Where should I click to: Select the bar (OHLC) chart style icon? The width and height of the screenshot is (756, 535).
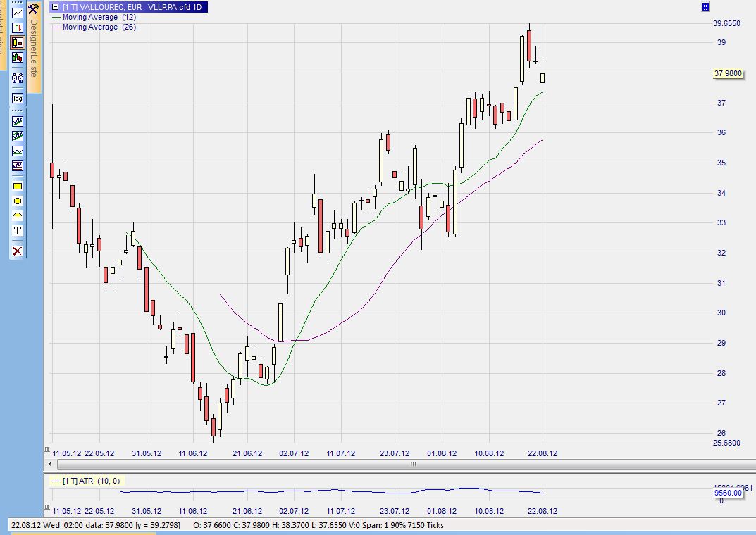18,27
